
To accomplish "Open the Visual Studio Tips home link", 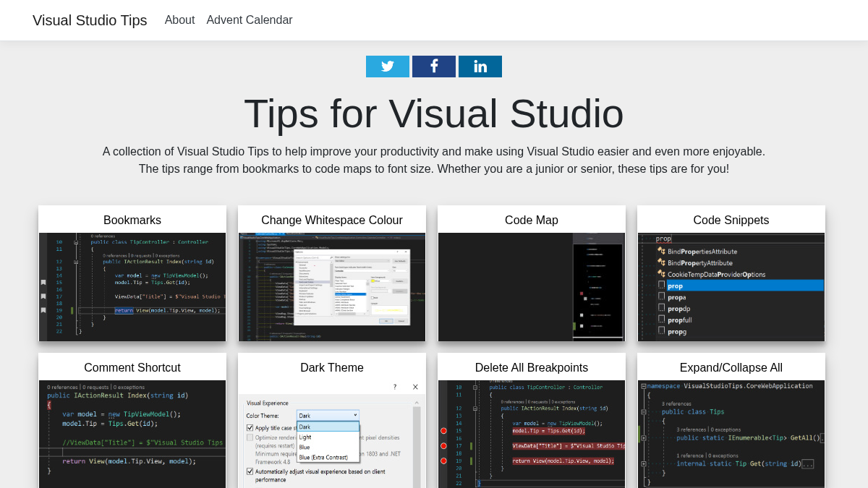I will (x=90, y=20).
